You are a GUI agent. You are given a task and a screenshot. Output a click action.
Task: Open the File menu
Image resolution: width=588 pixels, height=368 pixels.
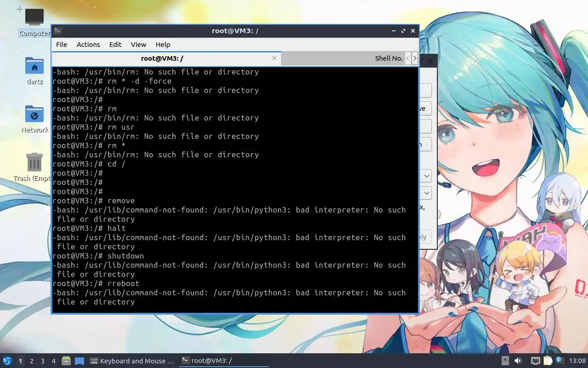tap(62, 44)
